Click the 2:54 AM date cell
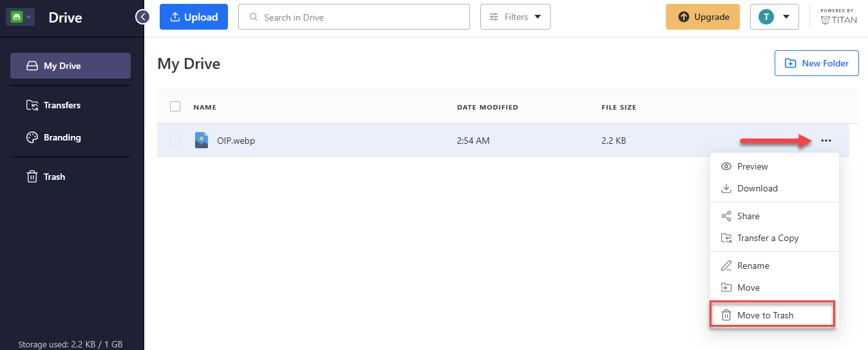Screen dimensions: 868x350 pos(473,141)
